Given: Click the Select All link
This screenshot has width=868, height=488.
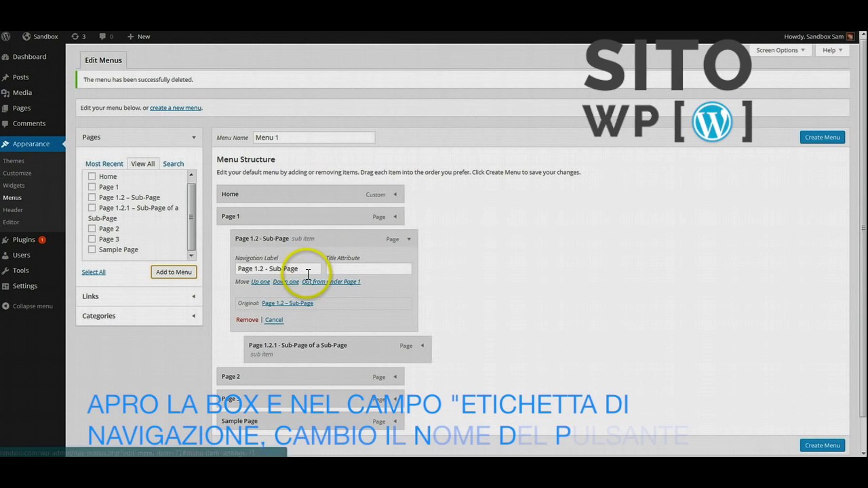Looking at the screenshot, I should [x=94, y=272].
